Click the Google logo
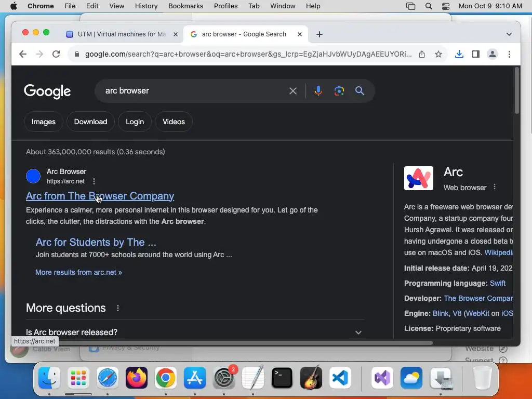Viewport: 532px width, 399px height. pos(47,91)
